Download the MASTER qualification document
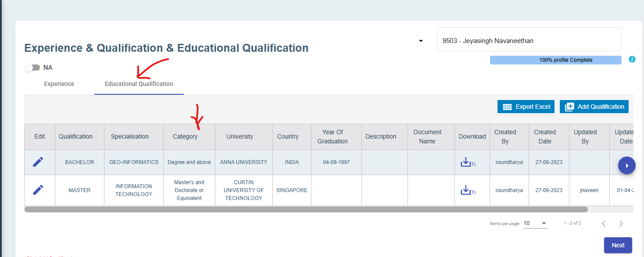 465,190
